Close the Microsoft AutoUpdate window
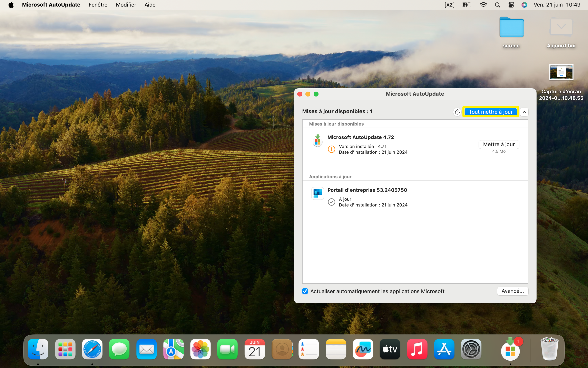This screenshot has height=368, width=588. tap(300, 94)
